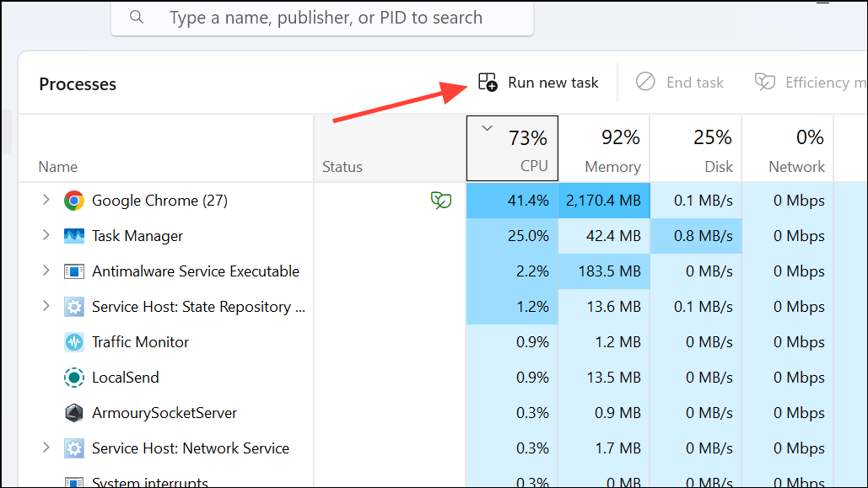The height and width of the screenshot is (488, 868).
Task: Sort by the Memory column header
Action: (604, 149)
